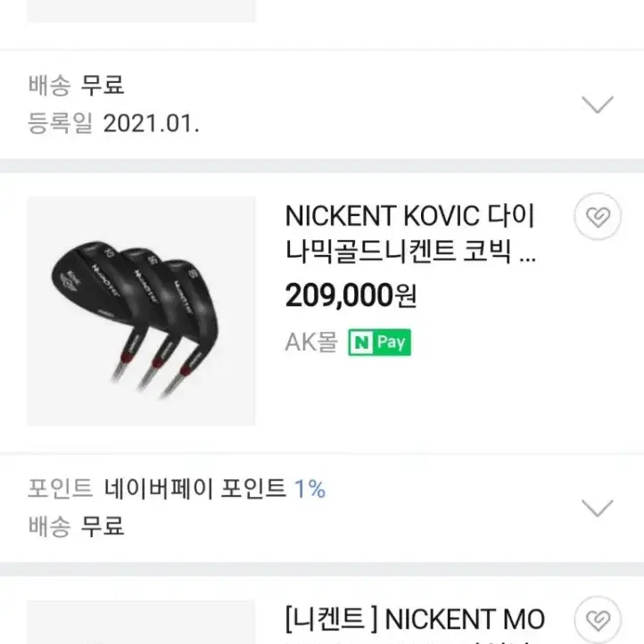Open the bottom partially visible product thumbnail
This screenshot has width=644, height=644.
click(141, 623)
